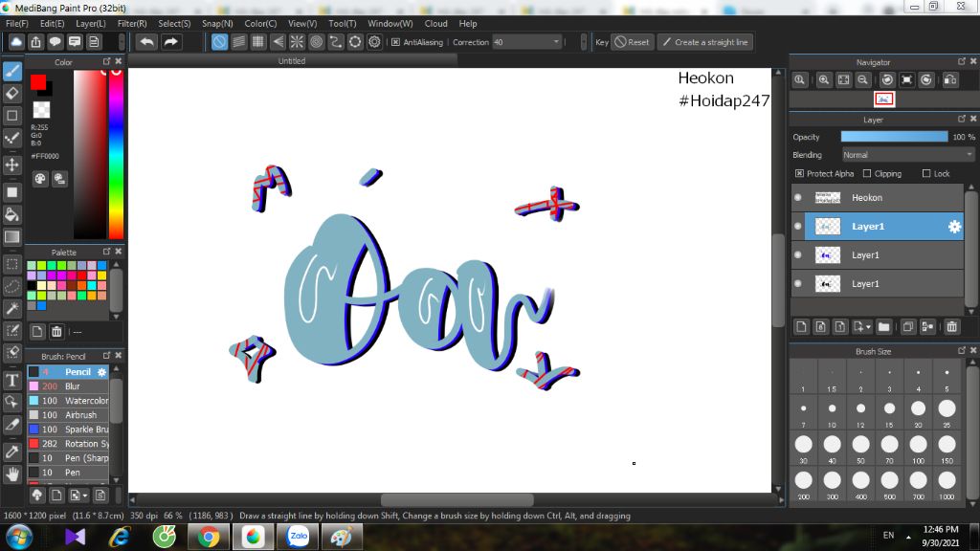Select the Gradient tool
This screenshot has width=980, height=551.
pyautogui.click(x=11, y=237)
